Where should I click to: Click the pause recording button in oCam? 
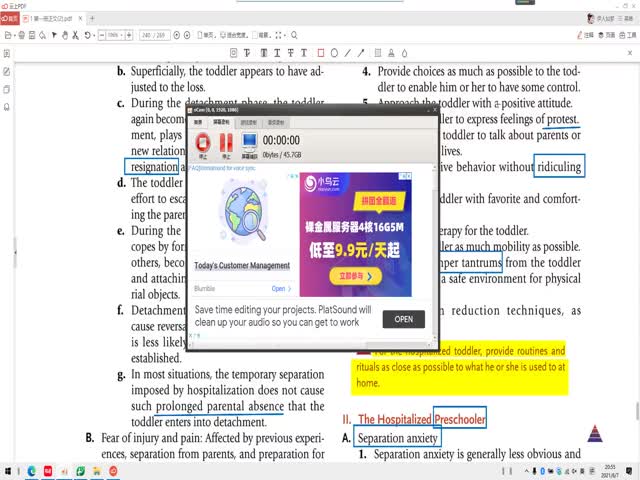[x=226, y=145]
